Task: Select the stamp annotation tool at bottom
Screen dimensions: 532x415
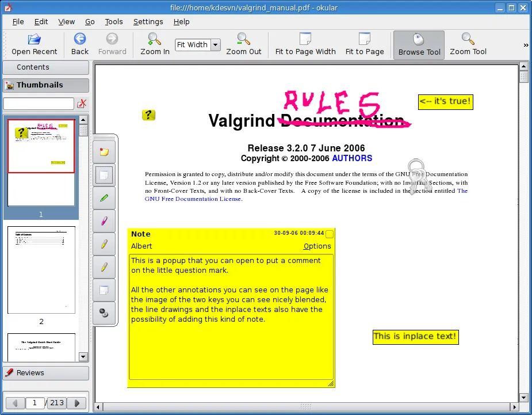Action: [x=104, y=313]
